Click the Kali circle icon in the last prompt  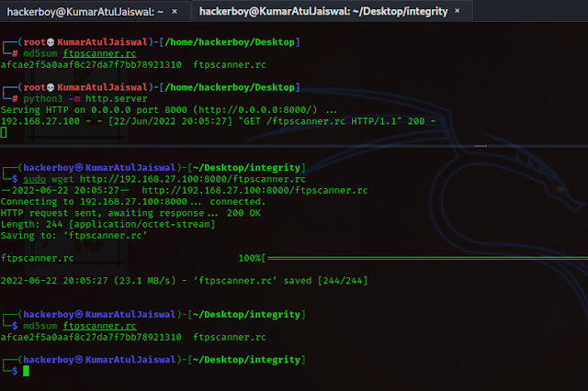79,360
